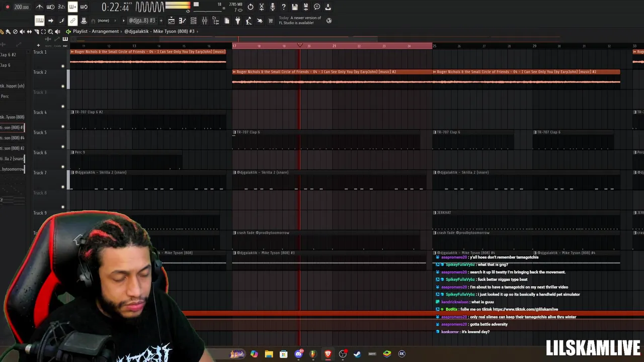The width and height of the screenshot is (644, 362).
Task: Click the oscilloscope waveform display
Action: [x=149, y=7]
